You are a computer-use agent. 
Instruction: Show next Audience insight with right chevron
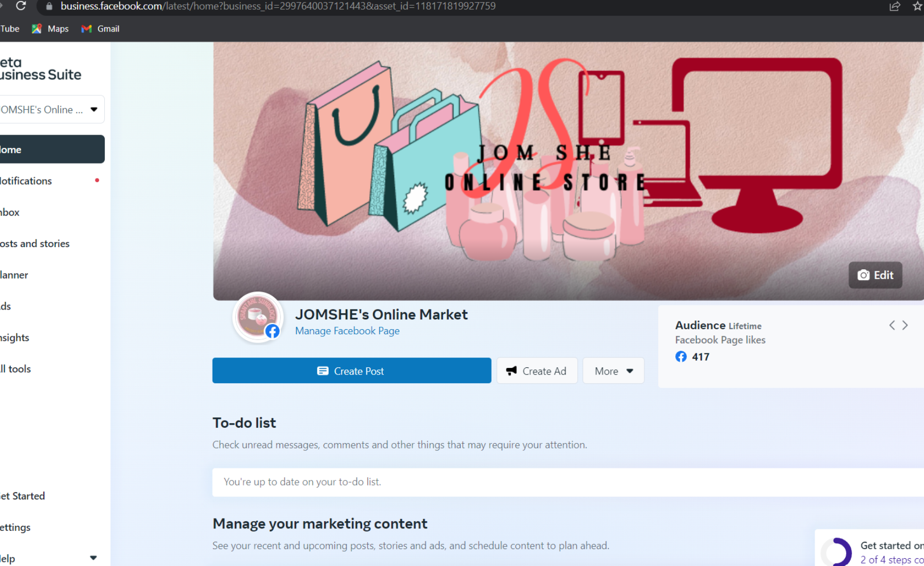tap(905, 325)
